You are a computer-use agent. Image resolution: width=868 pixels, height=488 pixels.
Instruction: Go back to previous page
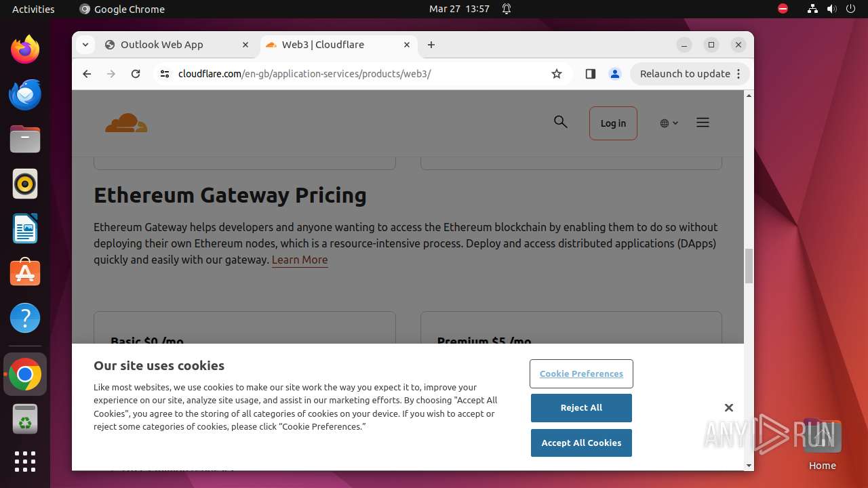pos(87,74)
